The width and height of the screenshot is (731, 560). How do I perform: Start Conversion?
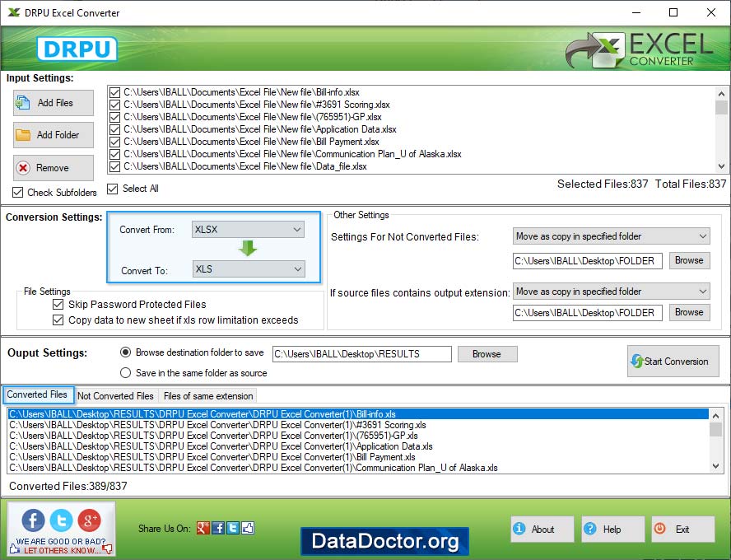[673, 361]
